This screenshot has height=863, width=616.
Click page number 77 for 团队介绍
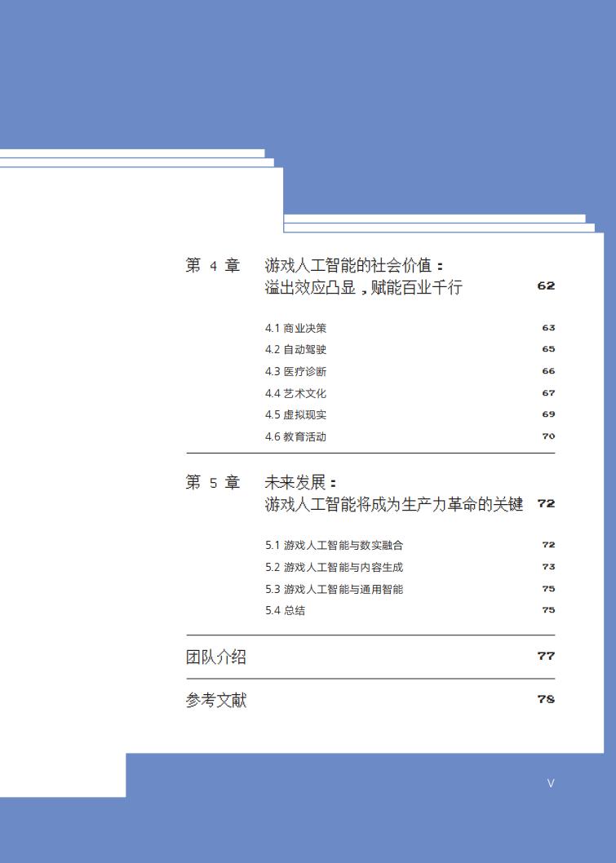tap(546, 656)
